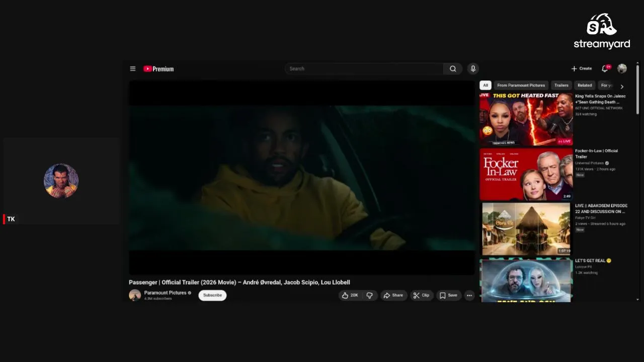Click the Universal Pictures channel name
Screen dimensions: 644x362
590,163
